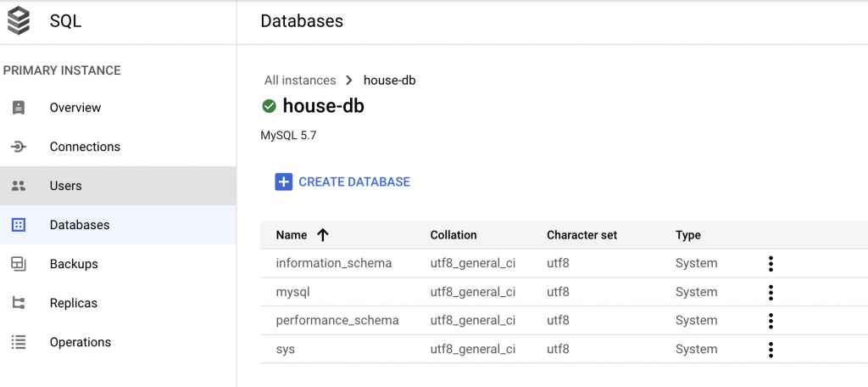Image resolution: width=868 pixels, height=387 pixels.
Task: Click the house-db breadcrumb item
Action: coord(390,81)
